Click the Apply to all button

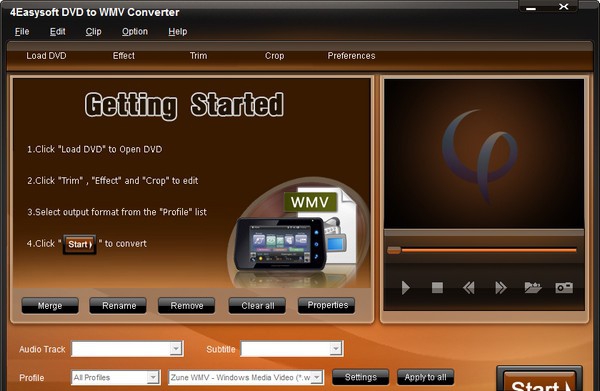click(426, 377)
